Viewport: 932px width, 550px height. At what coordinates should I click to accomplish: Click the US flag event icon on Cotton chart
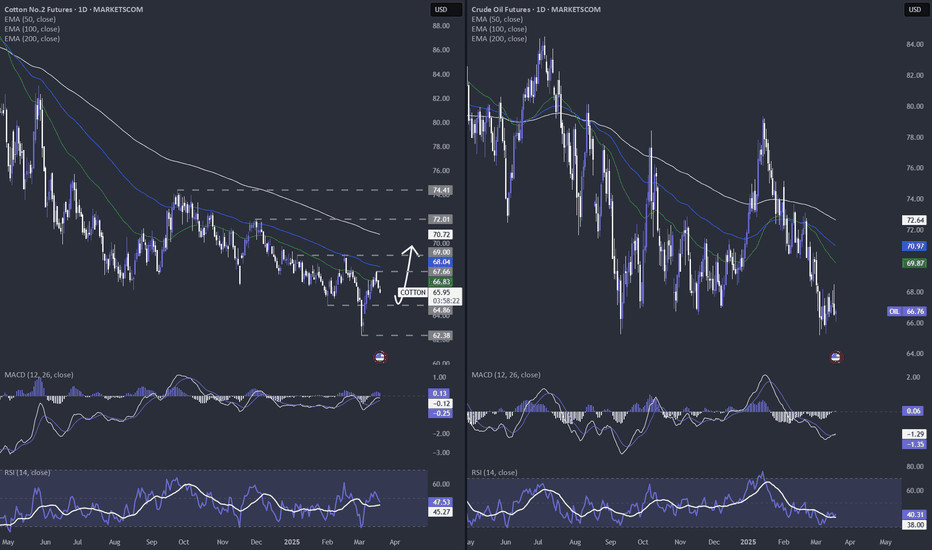pos(380,356)
